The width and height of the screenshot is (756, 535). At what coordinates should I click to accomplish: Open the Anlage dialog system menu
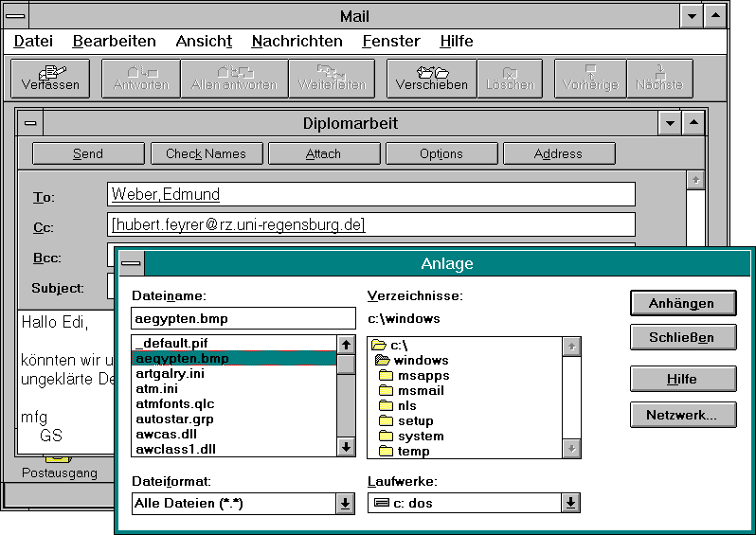[132, 264]
